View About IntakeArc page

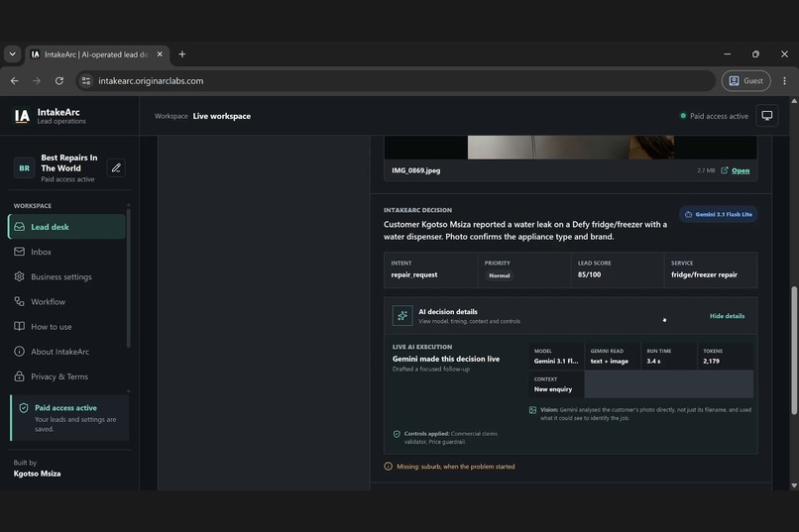pyautogui.click(x=66, y=352)
